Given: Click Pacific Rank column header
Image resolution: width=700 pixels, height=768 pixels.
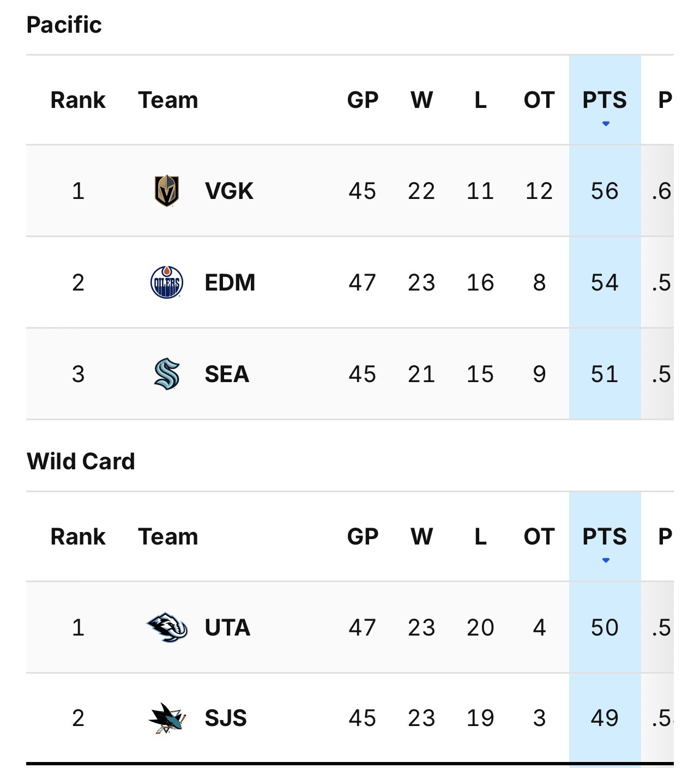Looking at the screenshot, I should click(78, 100).
